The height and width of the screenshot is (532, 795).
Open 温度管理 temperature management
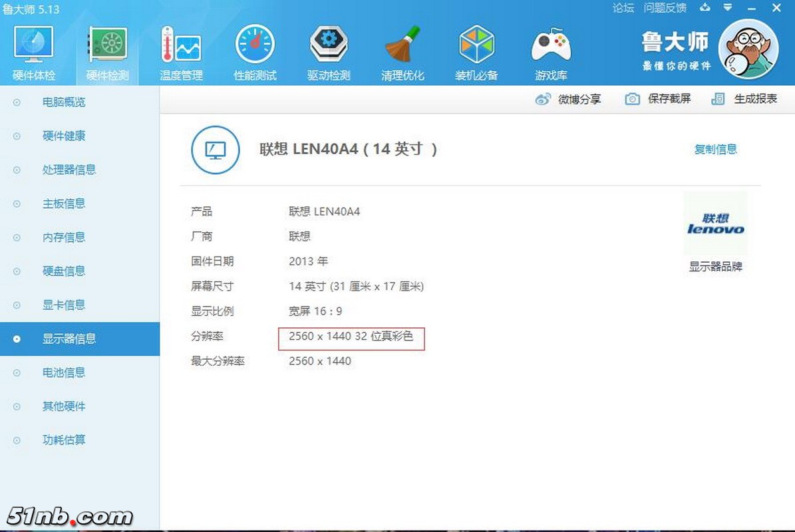(181, 50)
